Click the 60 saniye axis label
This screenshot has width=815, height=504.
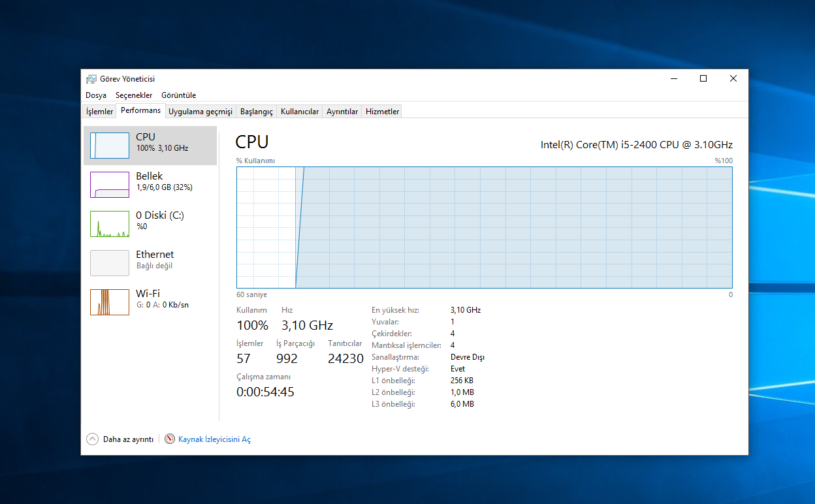(x=251, y=294)
